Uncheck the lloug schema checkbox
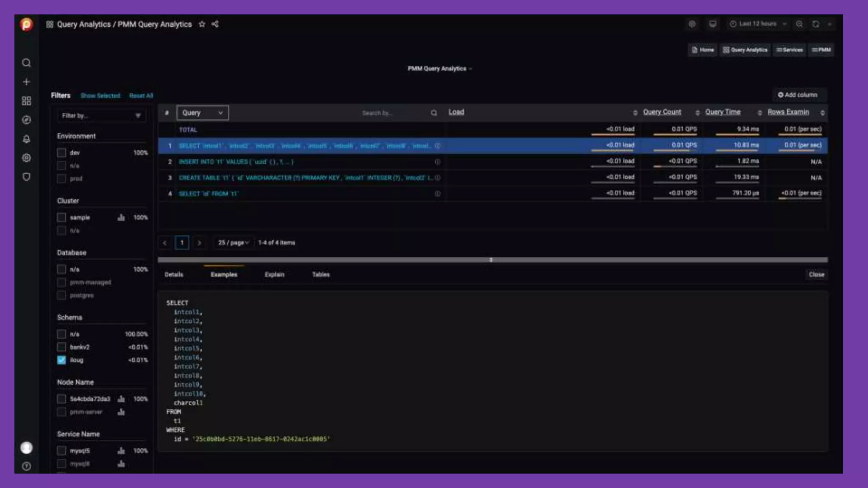 (61, 360)
